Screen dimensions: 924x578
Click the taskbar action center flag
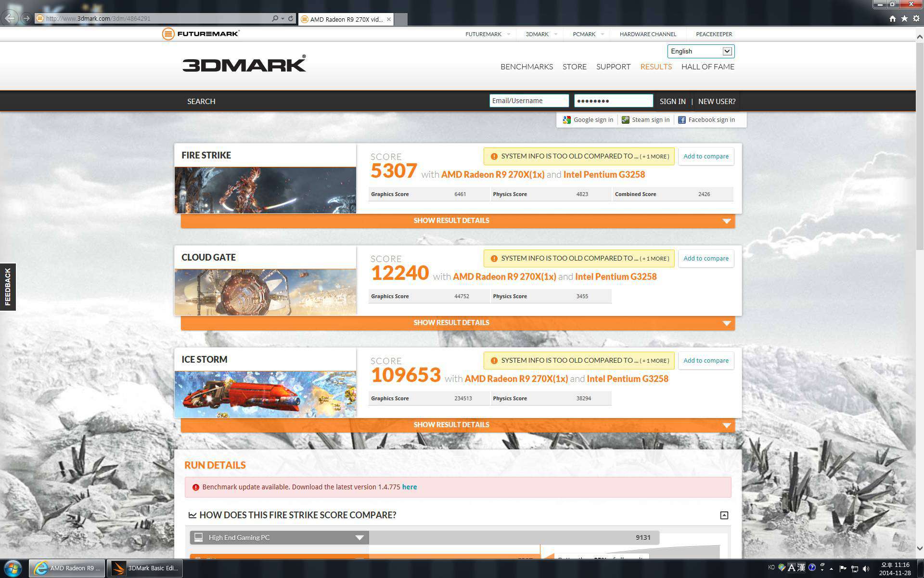pos(843,569)
